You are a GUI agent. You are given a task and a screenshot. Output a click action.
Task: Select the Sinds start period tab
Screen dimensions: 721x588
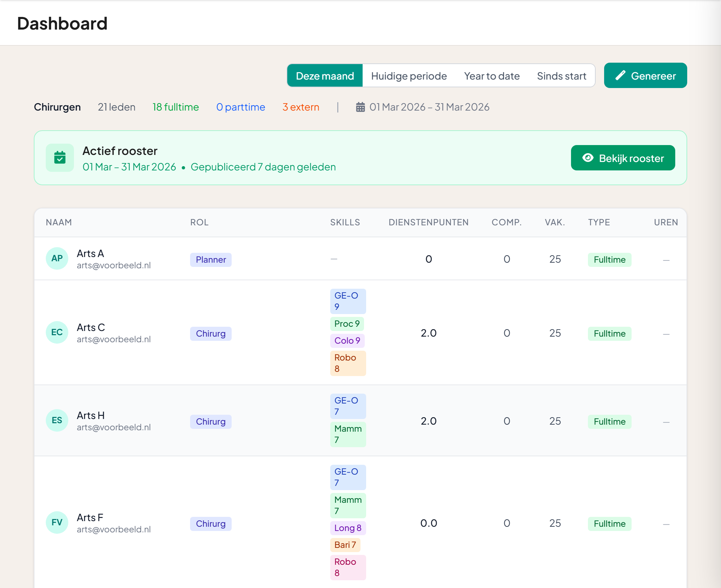tap(561, 76)
